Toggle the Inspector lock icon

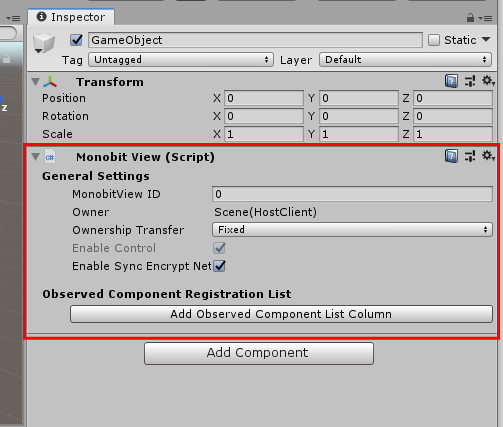[x=470, y=18]
